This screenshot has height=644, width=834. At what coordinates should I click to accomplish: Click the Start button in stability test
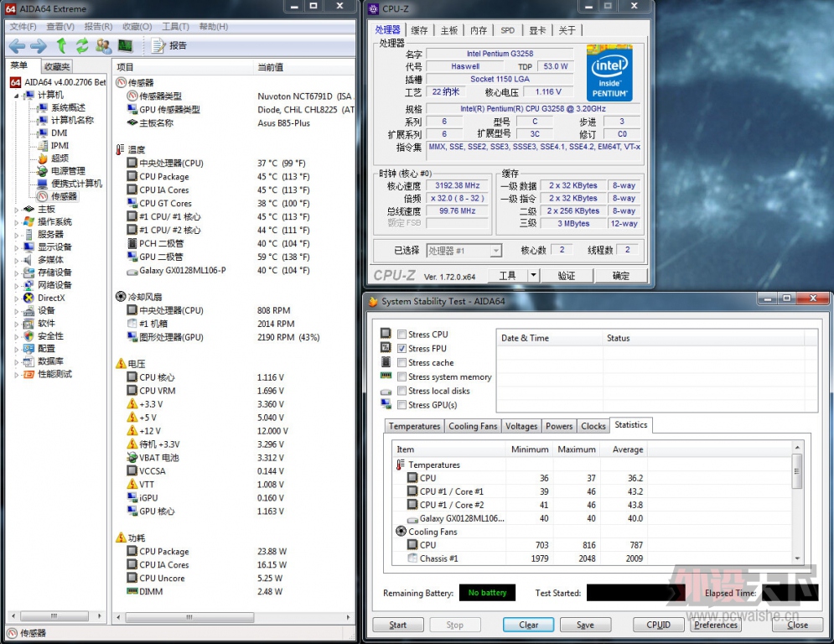pos(398,625)
